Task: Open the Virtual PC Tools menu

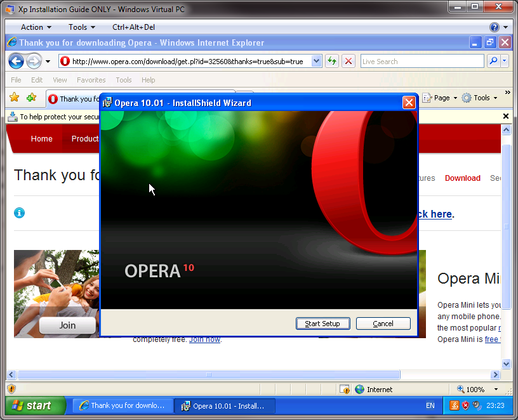Action: 82,27
